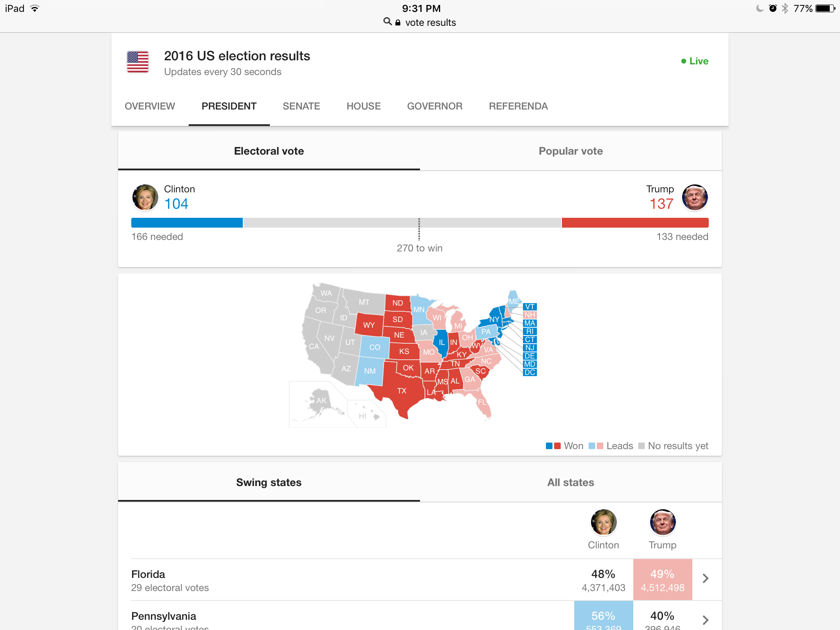Expand the Pennsylvania results row chevron
The height and width of the screenshot is (630, 840).
(705, 620)
